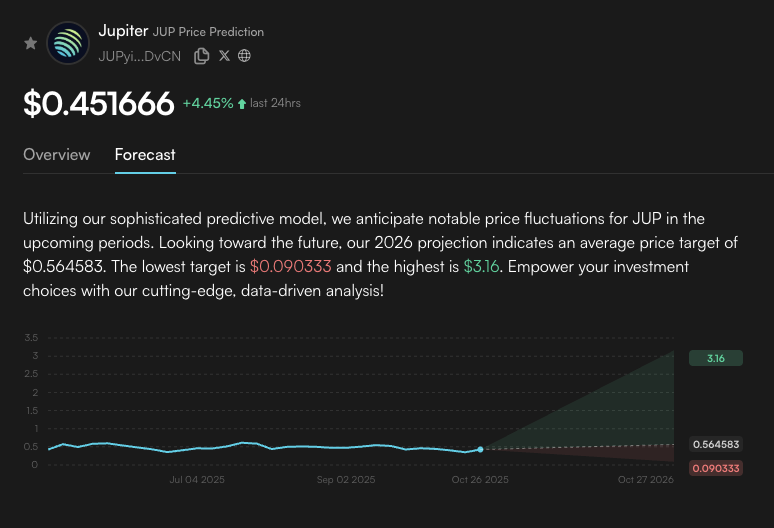Image resolution: width=774 pixels, height=528 pixels.
Task: Switch to the Overview tab
Action: [x=57, y=155]
